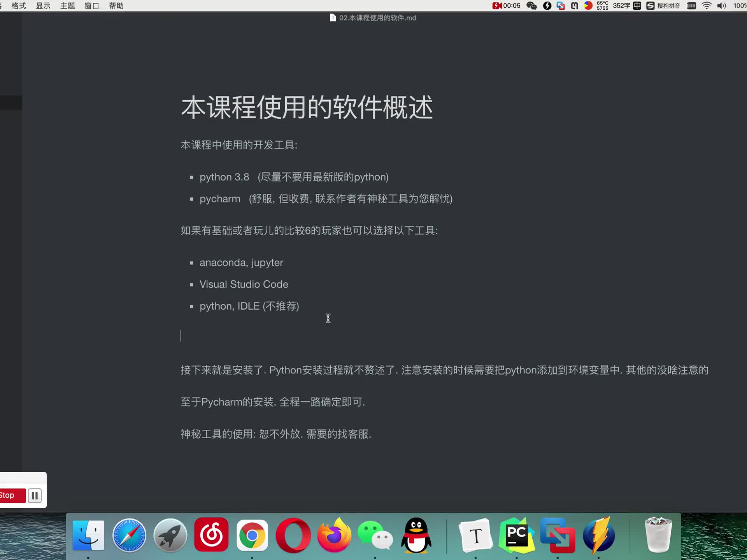The width and height of the screenshot is (747, 560).
Task: Open the 帮助 menu
Action: (x=116, y=6)
